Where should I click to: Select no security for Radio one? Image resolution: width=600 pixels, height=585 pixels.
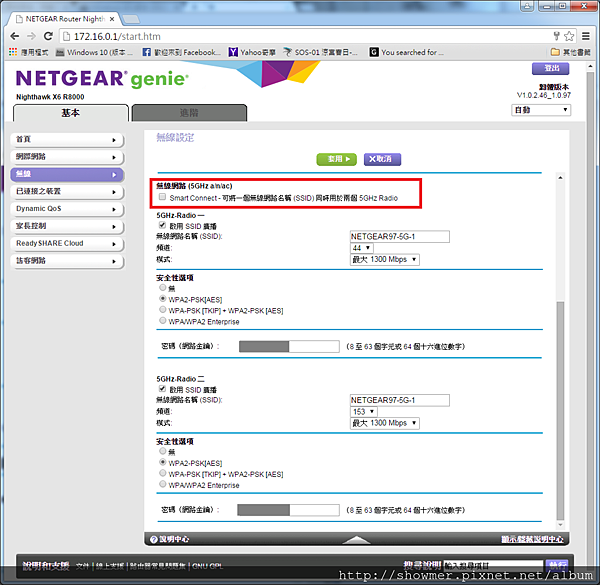(x=163, y=287)
